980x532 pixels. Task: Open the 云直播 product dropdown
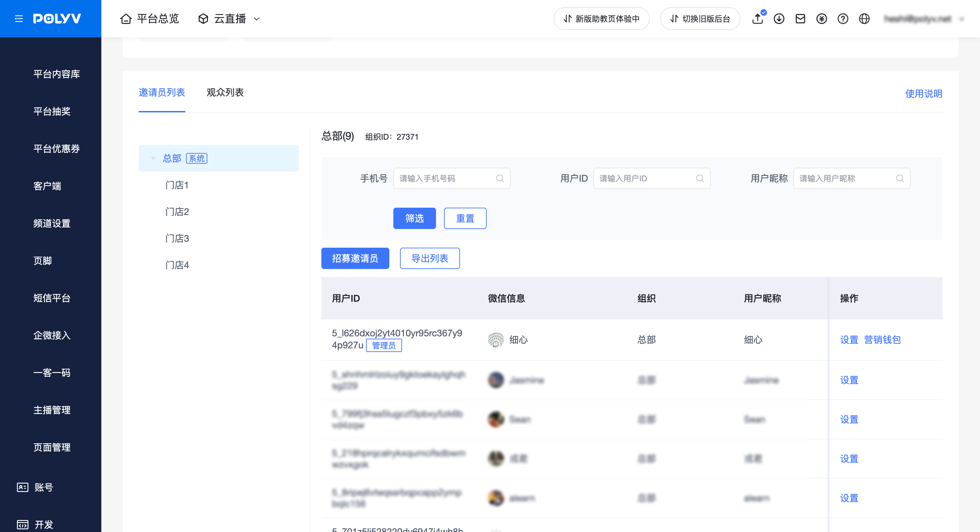(229, 19)
